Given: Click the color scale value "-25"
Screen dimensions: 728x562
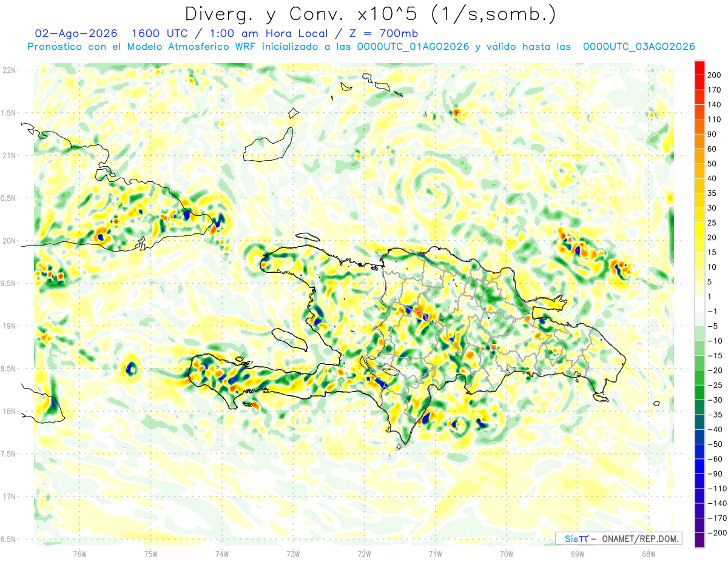Looking at the screenshot, I should coord(715,385).
